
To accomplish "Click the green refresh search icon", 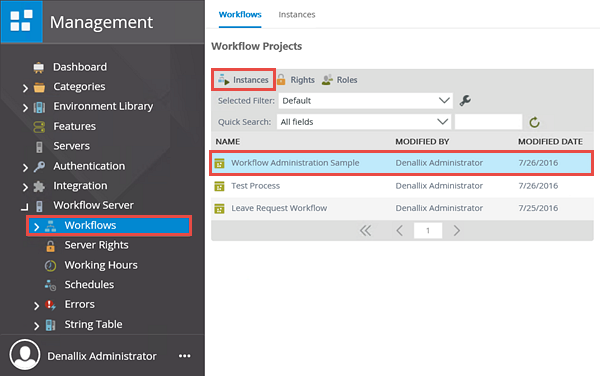I will (x=534, y=122).
